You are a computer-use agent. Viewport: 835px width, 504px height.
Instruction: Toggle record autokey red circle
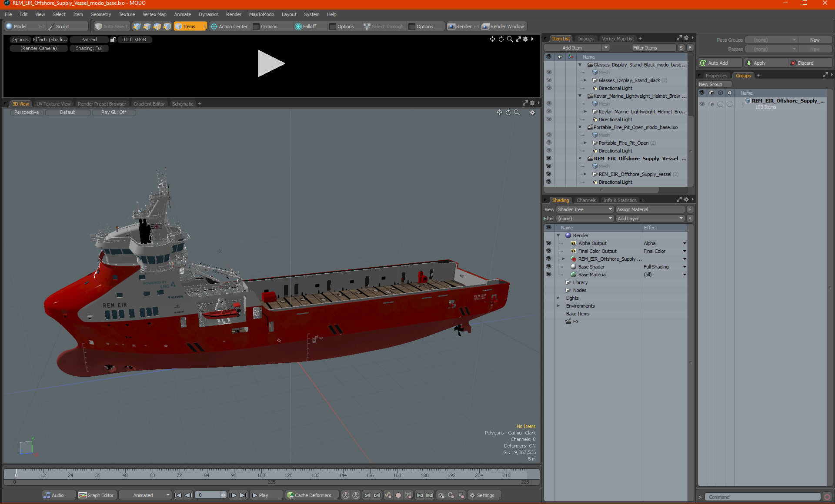(x=398, y=495)
